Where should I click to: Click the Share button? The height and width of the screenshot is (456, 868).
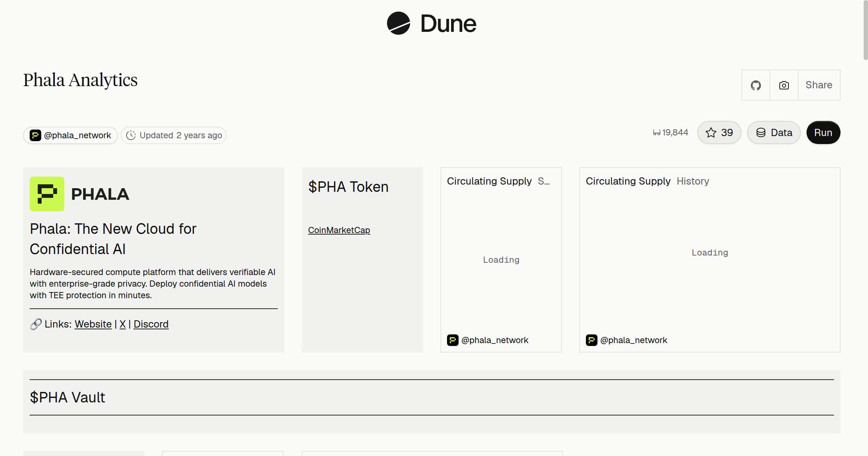pyautogui.click(x=819, y=85)
